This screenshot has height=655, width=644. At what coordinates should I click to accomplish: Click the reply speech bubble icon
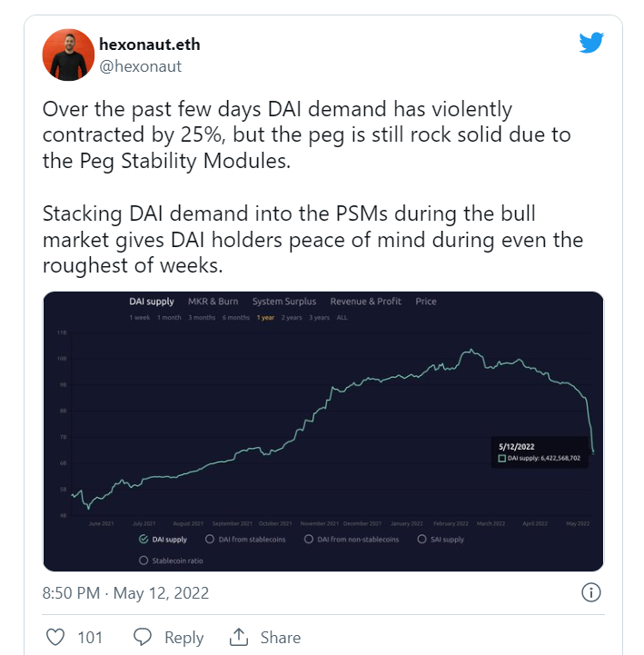coord(143,638)
